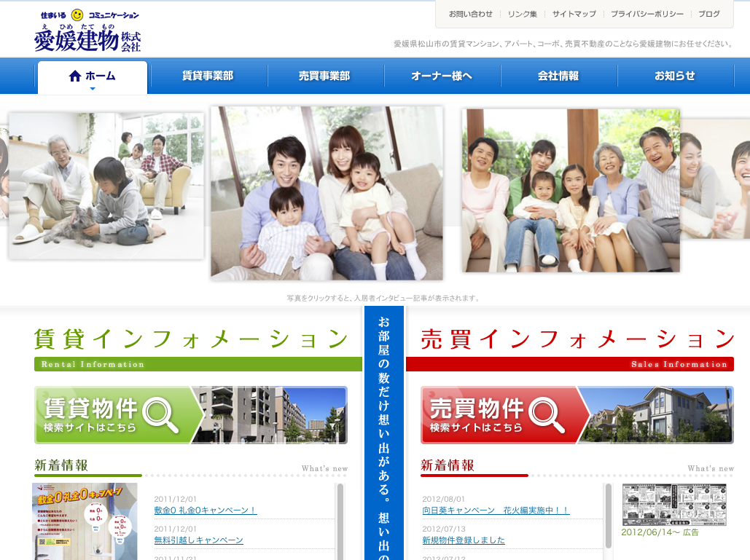Click the newspaper ad thumbnail dated 2012/06/14
Image resolution: width=750 pixels, height=560 pixels.
click(x=674, y=505)
